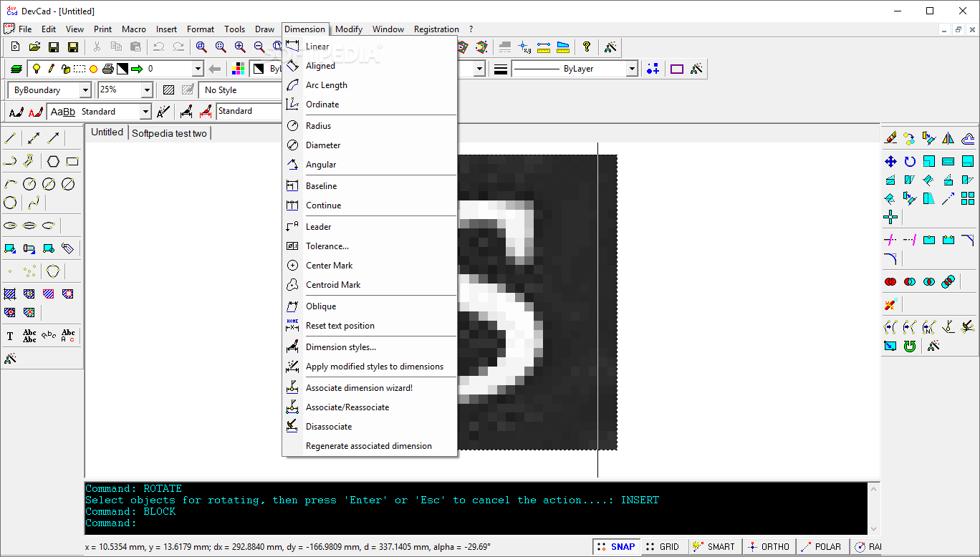Click the Help question mark icon
This screenshot has height=557, width=980.
click(587, 47)
